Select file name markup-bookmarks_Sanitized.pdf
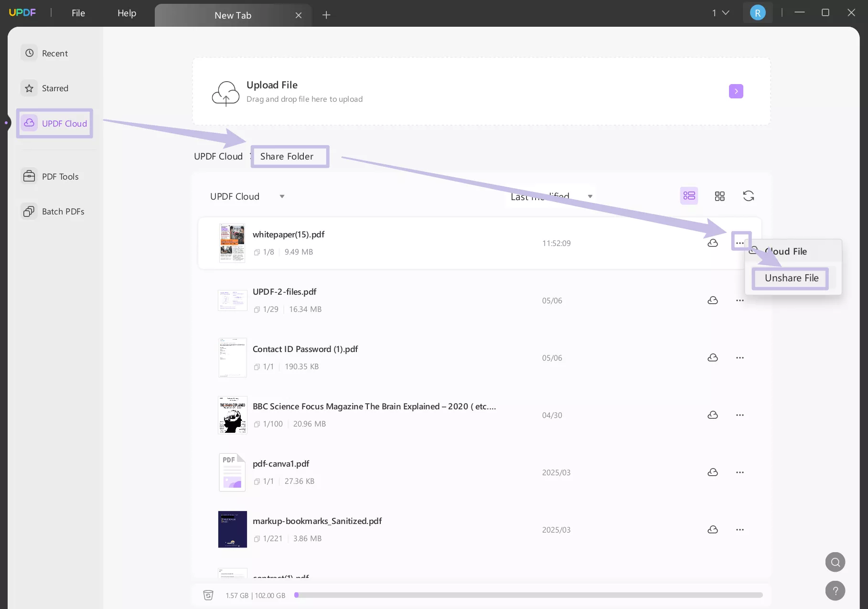Viewport: 868px width, 609px height. (317, 521)
